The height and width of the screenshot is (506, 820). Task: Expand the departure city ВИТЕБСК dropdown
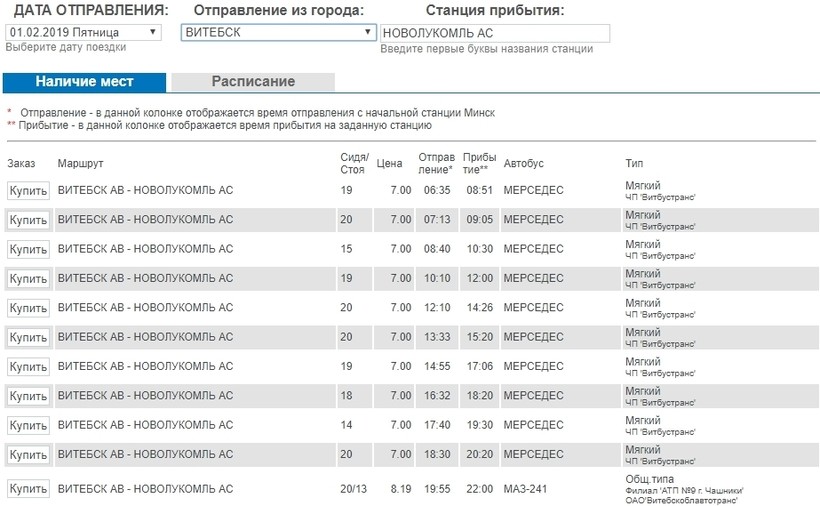click(x=278, y=32)
